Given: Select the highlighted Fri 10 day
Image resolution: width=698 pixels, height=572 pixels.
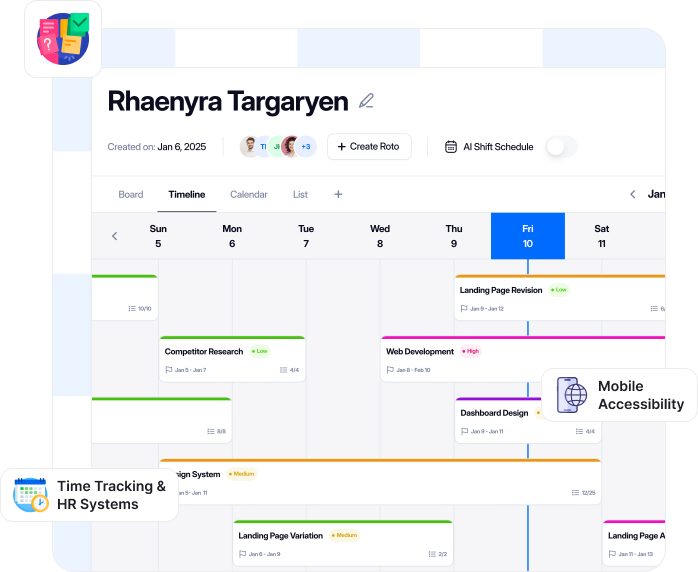Looking at the screenshot, I should point(528,236).
